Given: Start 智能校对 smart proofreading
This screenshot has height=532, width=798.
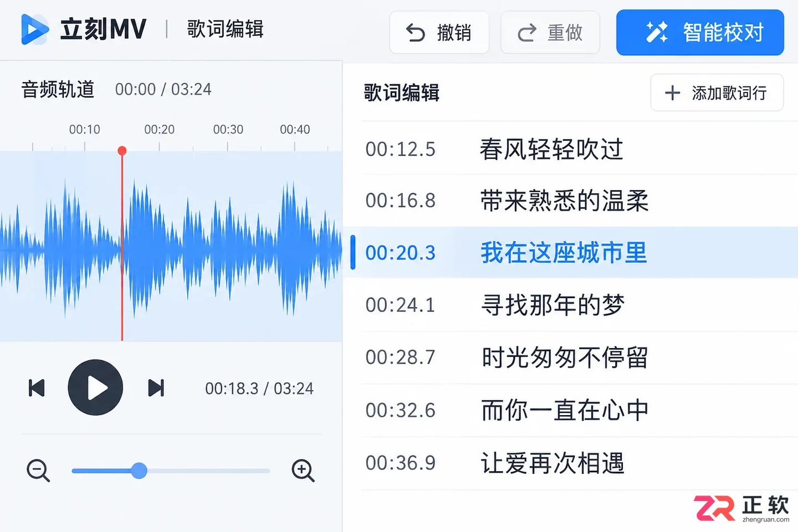Looking at the screenshot, I should pyautogui.click(x=700, y=33).
